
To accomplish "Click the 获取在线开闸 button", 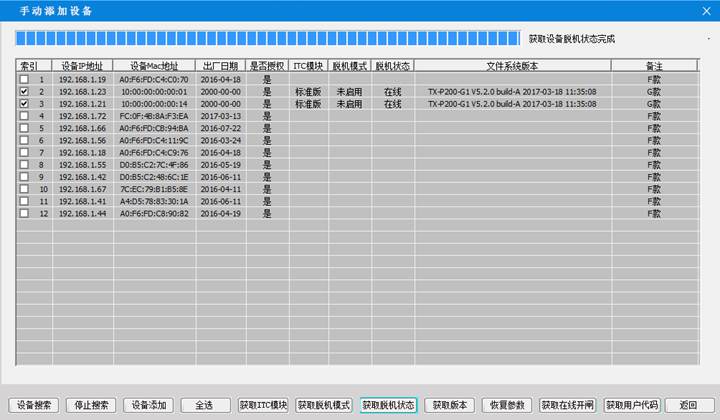I will pyautogui.click(x=567, y=405).
